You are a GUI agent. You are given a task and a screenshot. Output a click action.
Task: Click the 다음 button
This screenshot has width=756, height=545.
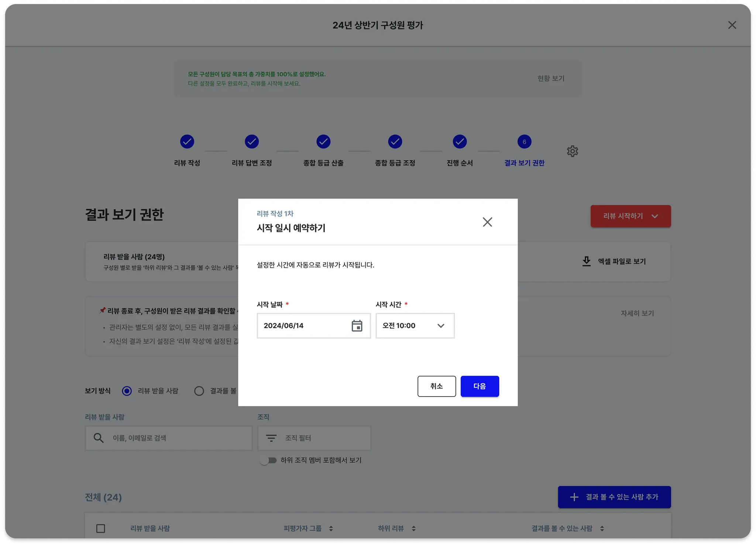click(x=480, y=386)
